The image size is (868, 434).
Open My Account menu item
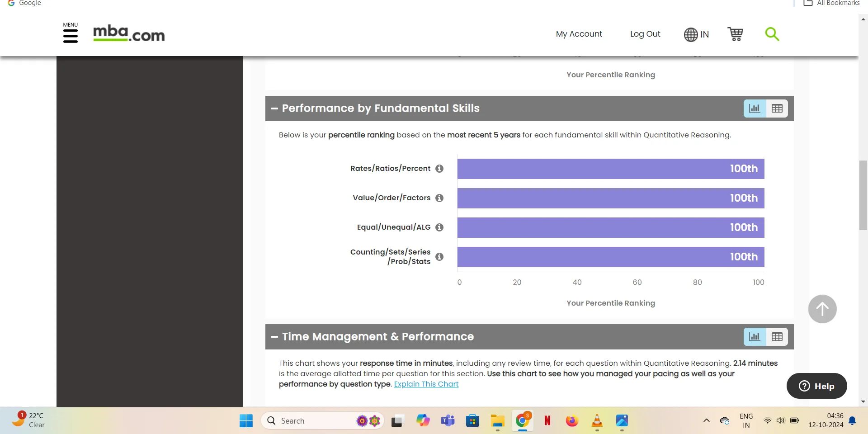click(579, 34)
